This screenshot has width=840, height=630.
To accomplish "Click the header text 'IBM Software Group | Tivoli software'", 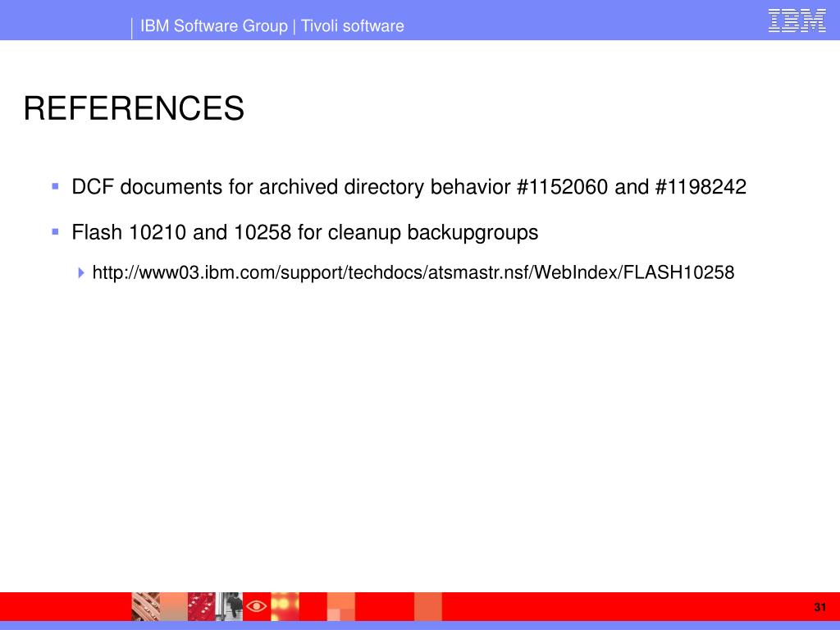I will click(x=272, y=25).
